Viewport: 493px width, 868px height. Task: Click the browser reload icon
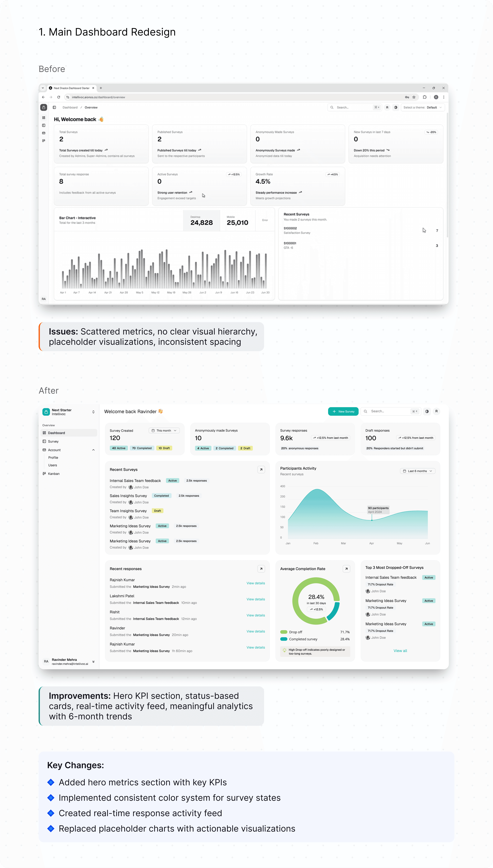pyautogui.click(x=59, y=97)
